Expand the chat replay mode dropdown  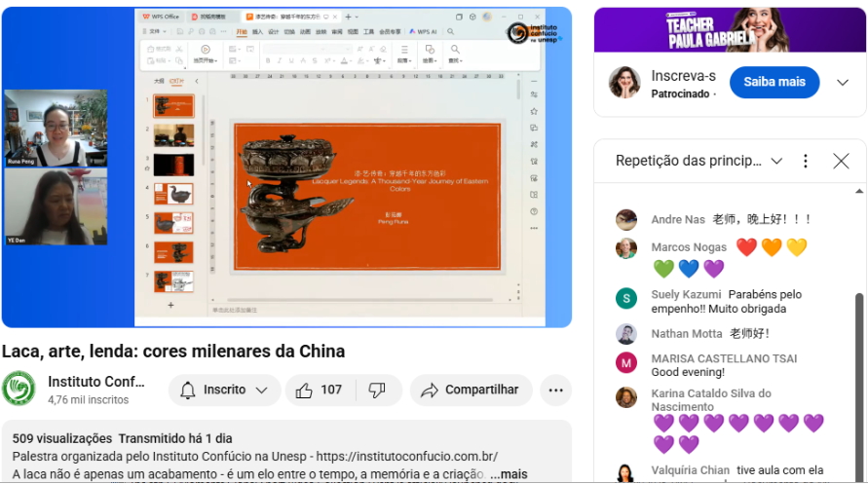click(x=776, y=161)
